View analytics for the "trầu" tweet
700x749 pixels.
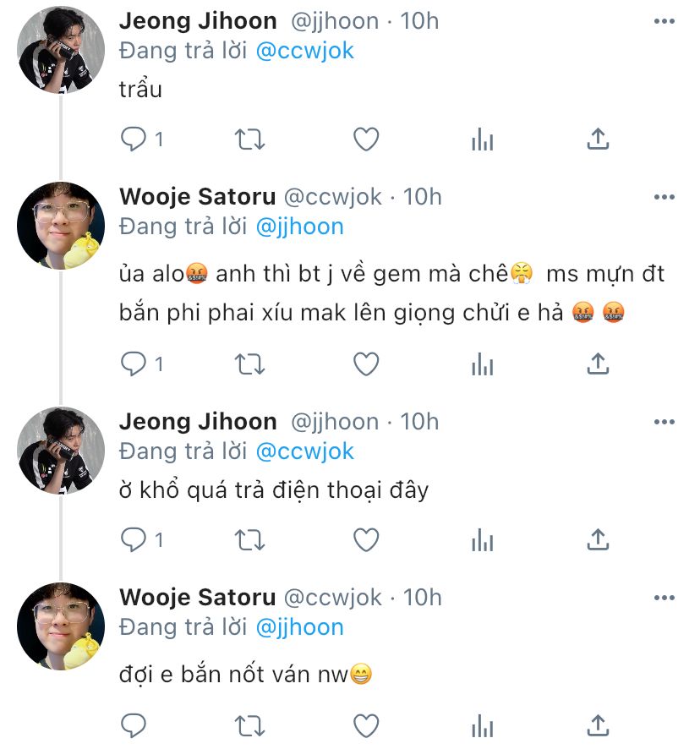(482, 139)
